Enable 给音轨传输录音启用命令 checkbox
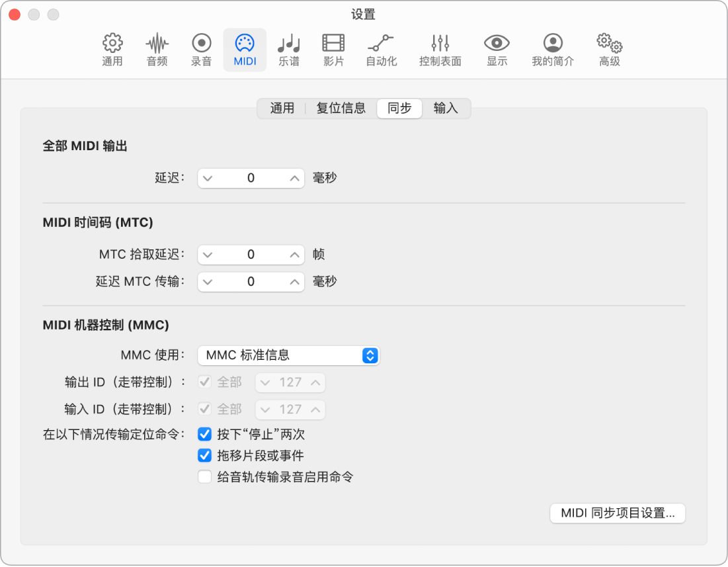 click(x=205, y=477)
